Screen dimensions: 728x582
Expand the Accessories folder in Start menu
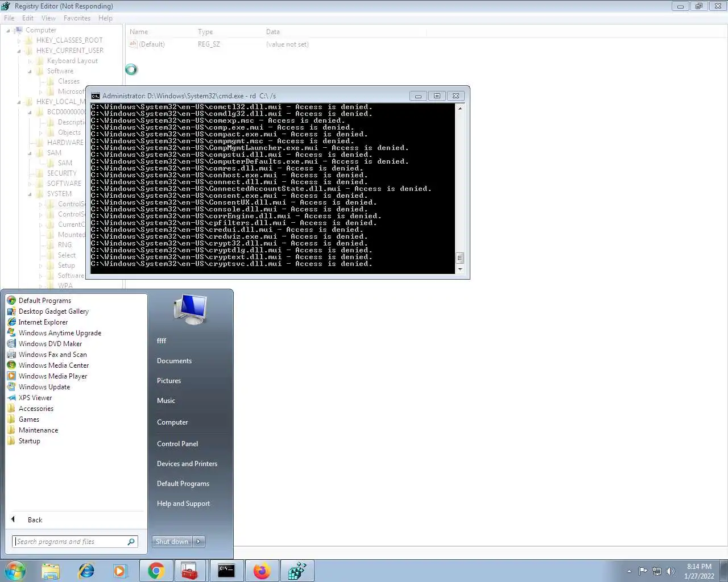pos(36,409)
